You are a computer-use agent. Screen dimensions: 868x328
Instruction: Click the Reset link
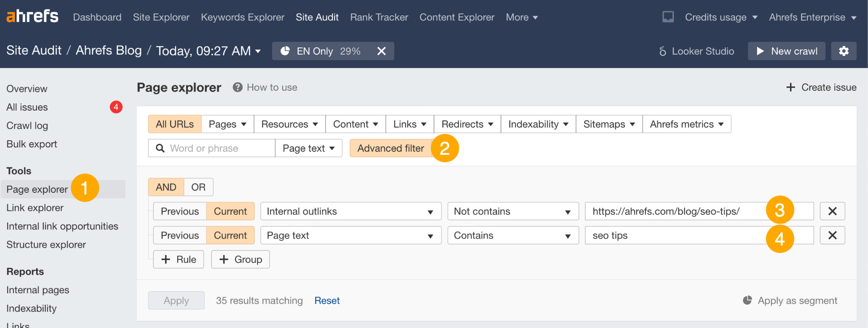(x=327, y=300)
